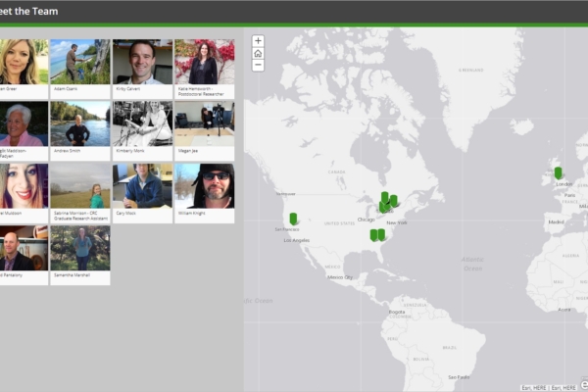
Task: Click Megan Jee's team photo
Action: click(x=204, y=123)
